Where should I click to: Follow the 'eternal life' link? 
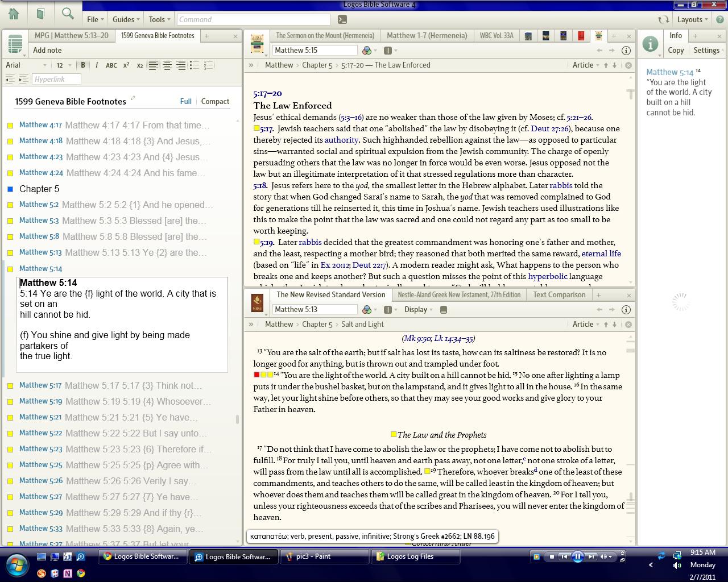coord(601,253)
